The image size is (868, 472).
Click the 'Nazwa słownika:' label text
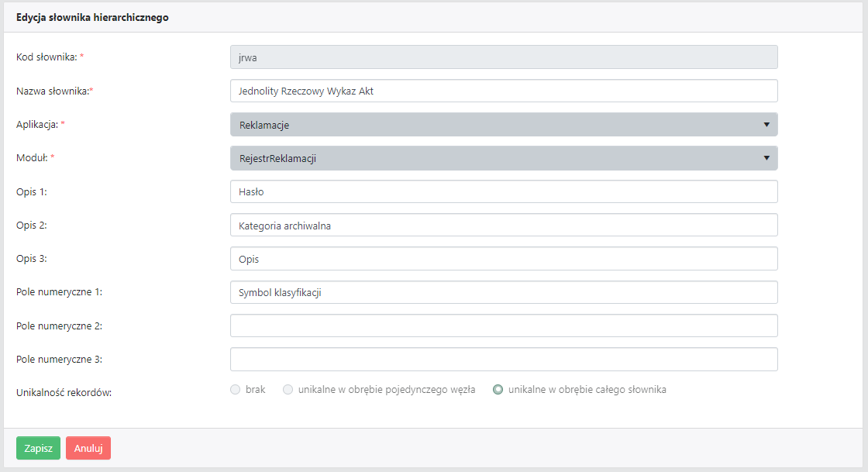coord(53,91)
